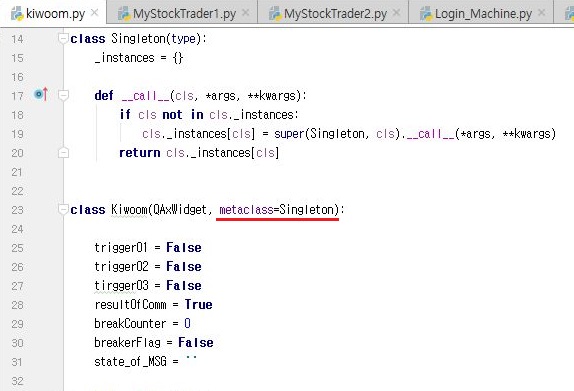Image resolution: width=574 pixels, height=391 pixels.
Task: Click the True value on line 28
Action: click(198, 305)
